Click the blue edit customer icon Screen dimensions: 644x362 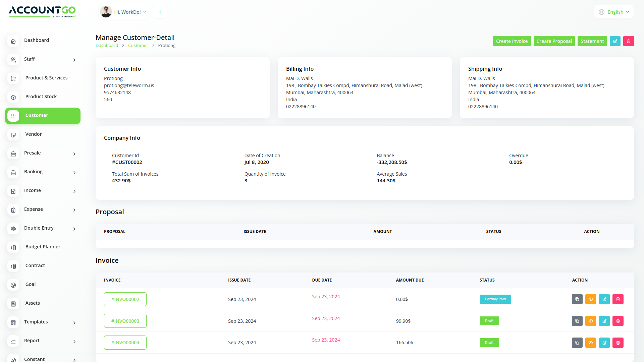pos(615,41)
